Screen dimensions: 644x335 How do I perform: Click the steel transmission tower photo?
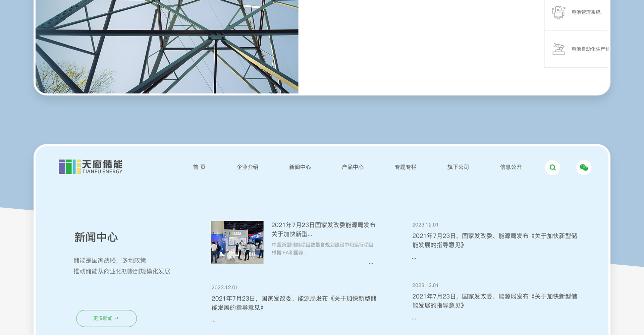(167, 47)
